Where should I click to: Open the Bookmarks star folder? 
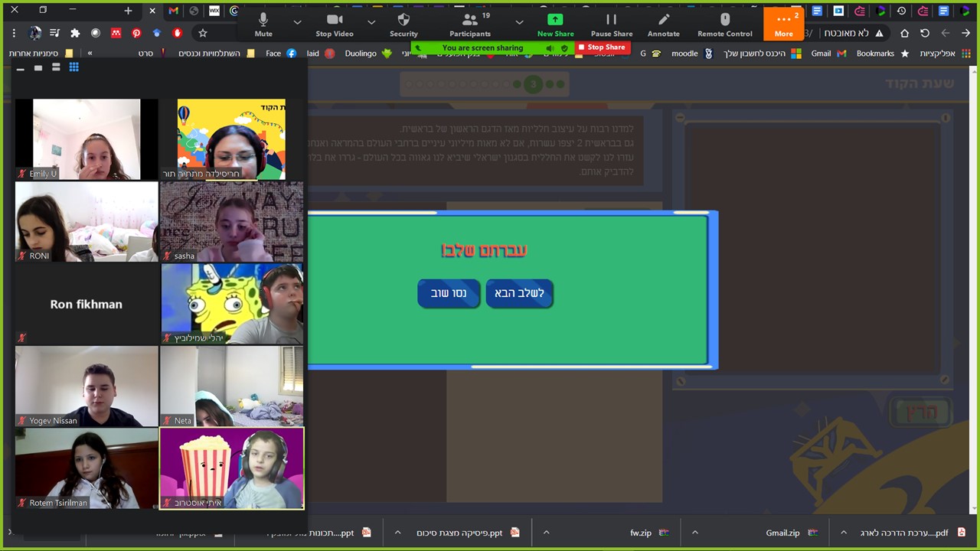[883, 54]
